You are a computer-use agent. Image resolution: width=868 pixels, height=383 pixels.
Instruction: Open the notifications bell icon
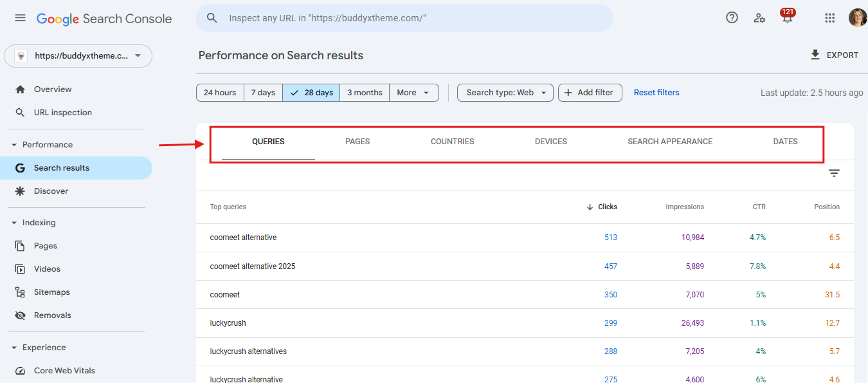click(787, 18)
